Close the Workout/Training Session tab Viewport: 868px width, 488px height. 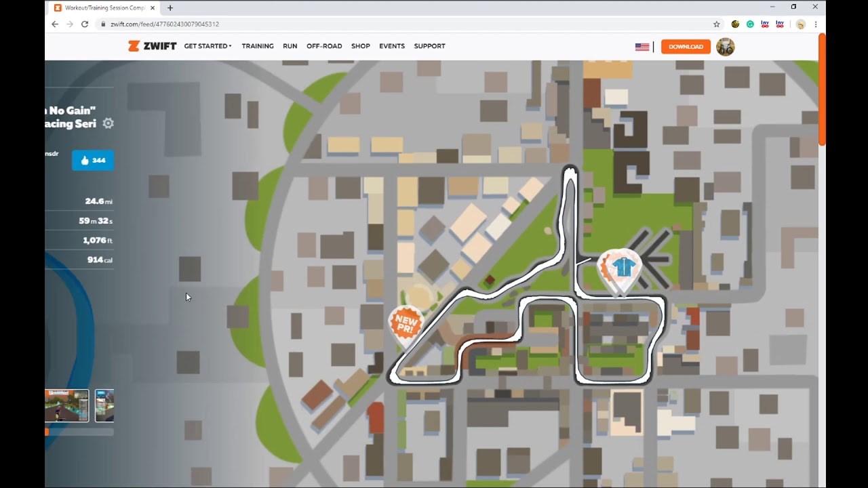click(153, 7)
